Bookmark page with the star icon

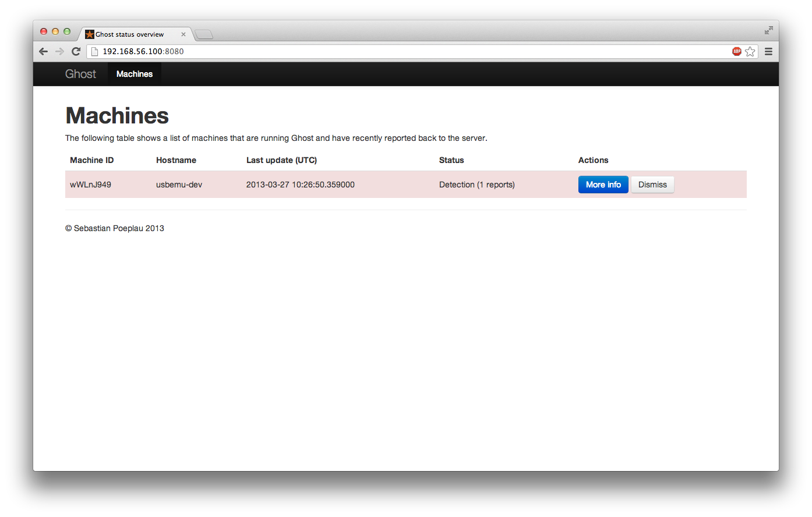pos(750,51)
